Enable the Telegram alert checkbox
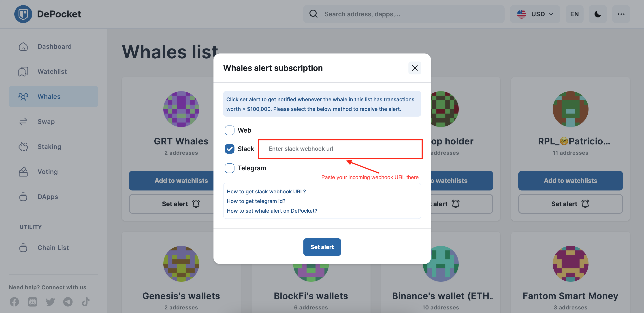644x313 pixels. tap(229, 168)
